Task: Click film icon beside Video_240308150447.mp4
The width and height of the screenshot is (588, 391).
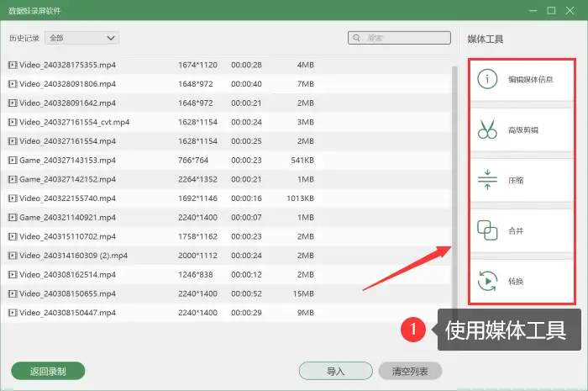Action: [x=13, y=313]
